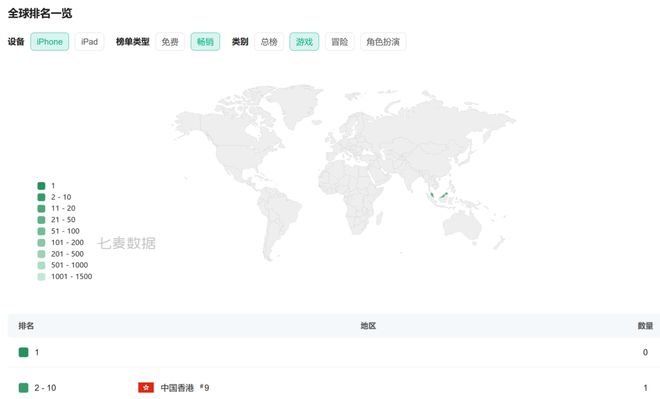The width and height of the screenshot is (660, 399).
Task: Switch device filter to iPad
Action: coord(89,42)
